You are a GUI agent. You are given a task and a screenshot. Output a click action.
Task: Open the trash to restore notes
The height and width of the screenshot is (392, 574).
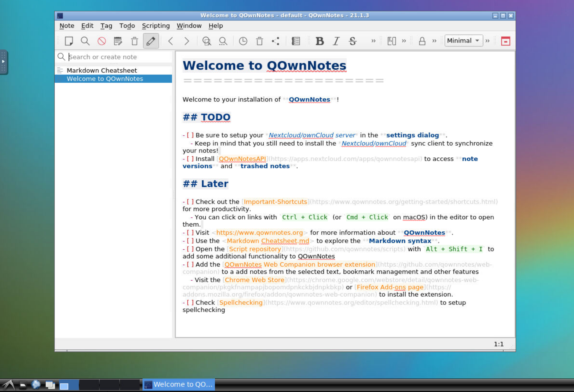[x=259, y=41]
